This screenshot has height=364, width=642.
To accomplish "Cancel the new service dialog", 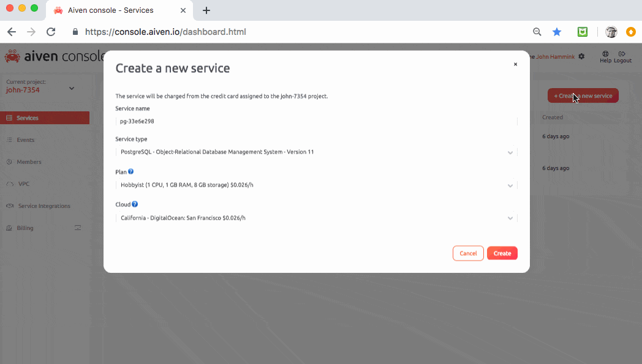I will click(x=468, y=253).
